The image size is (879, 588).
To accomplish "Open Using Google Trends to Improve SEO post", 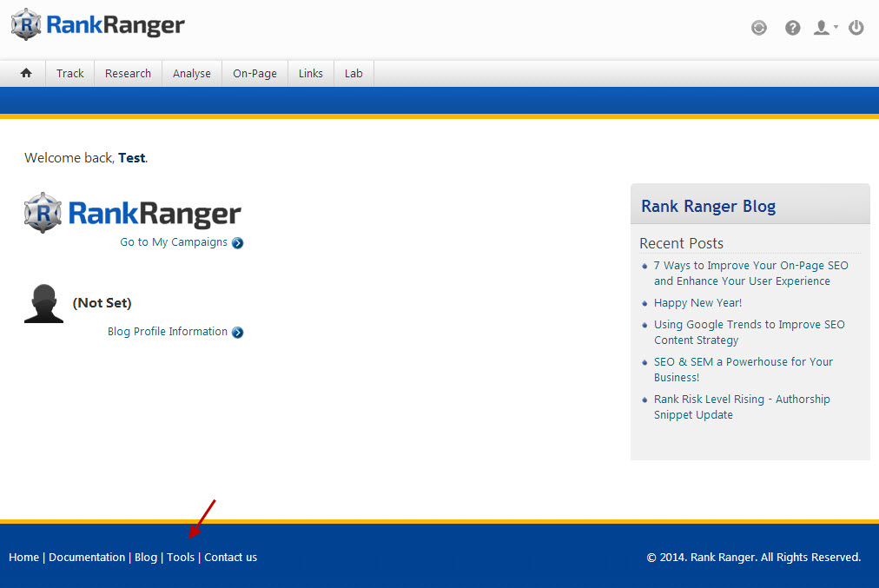I will 749,332.
